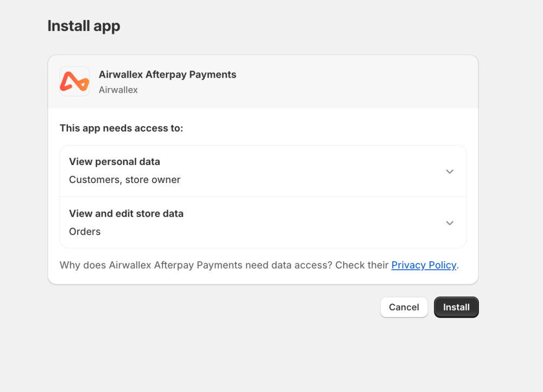Click the developer name Airwallex

pos(118,90)
